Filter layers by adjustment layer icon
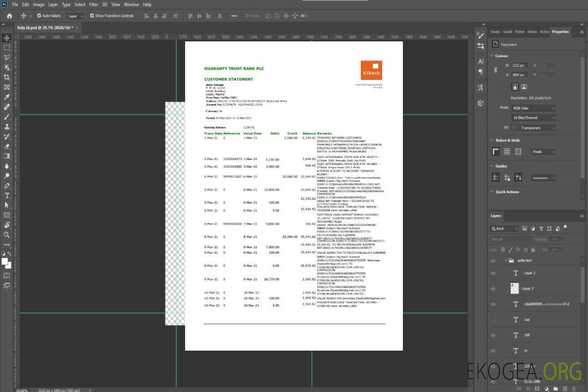This screenshot has width=588, height=392. (533, 229)
